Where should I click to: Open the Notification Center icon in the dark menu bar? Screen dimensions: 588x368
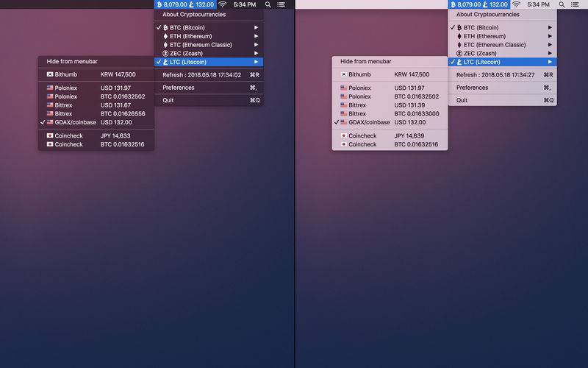point(282,4)
